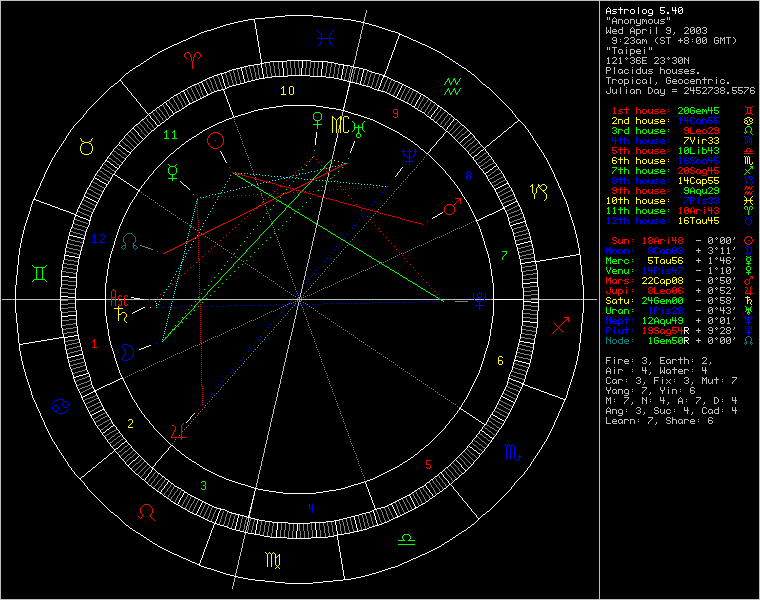This screenshot has width=760, height=600.
Task: Click the house 10 number label in the wheel
Action: click(287, 91)
